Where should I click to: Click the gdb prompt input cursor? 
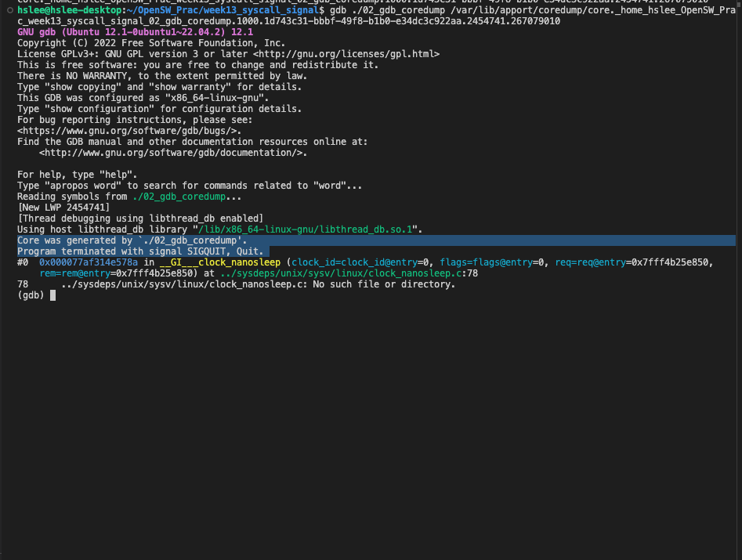tap(53, 295)
